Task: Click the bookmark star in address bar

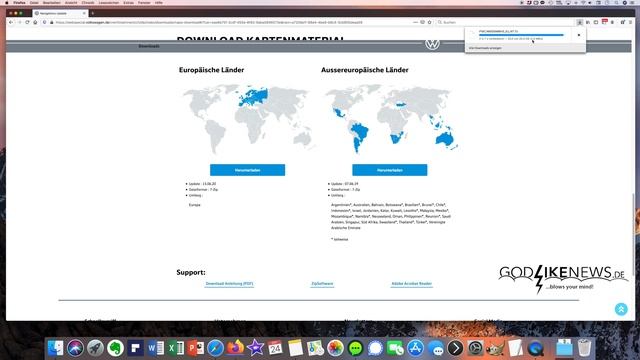Action: click(430, 22)
